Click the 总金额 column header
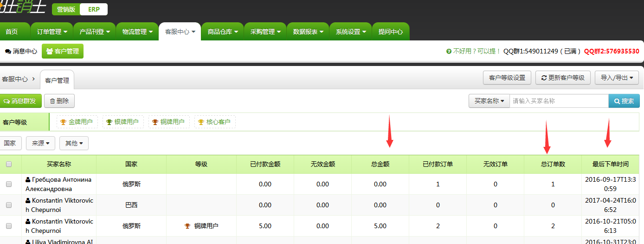This screenshot has height=244, width=644. click(380, 164)
